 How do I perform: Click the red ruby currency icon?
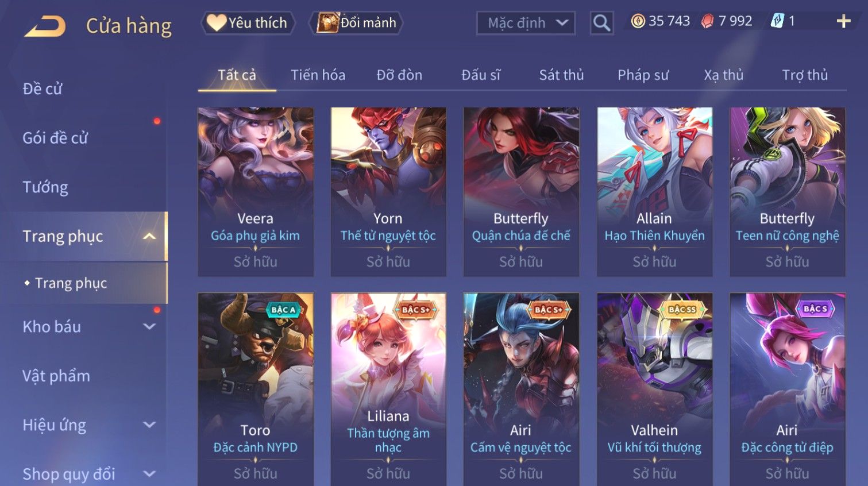pos(707,21)
